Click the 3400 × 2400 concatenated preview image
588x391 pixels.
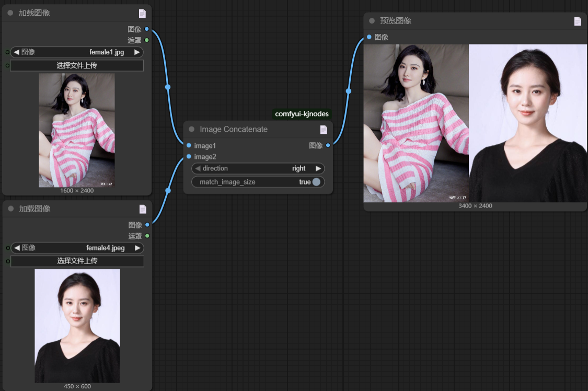[475, 123]
